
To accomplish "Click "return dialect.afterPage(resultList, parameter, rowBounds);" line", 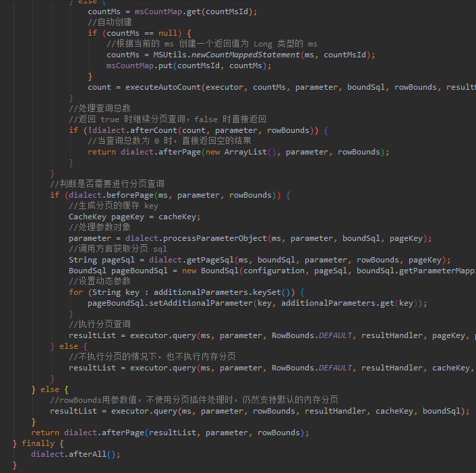I will point(170,433).
